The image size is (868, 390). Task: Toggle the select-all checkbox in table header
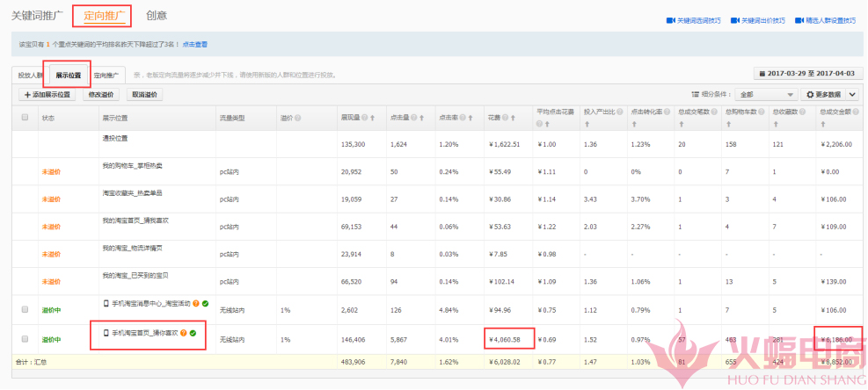[25, 118]
